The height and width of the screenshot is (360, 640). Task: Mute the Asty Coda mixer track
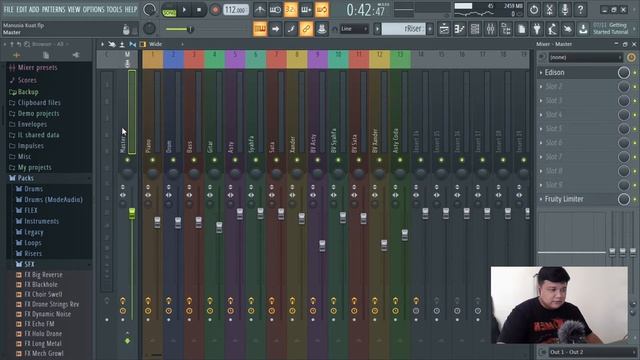pos(400,160)
